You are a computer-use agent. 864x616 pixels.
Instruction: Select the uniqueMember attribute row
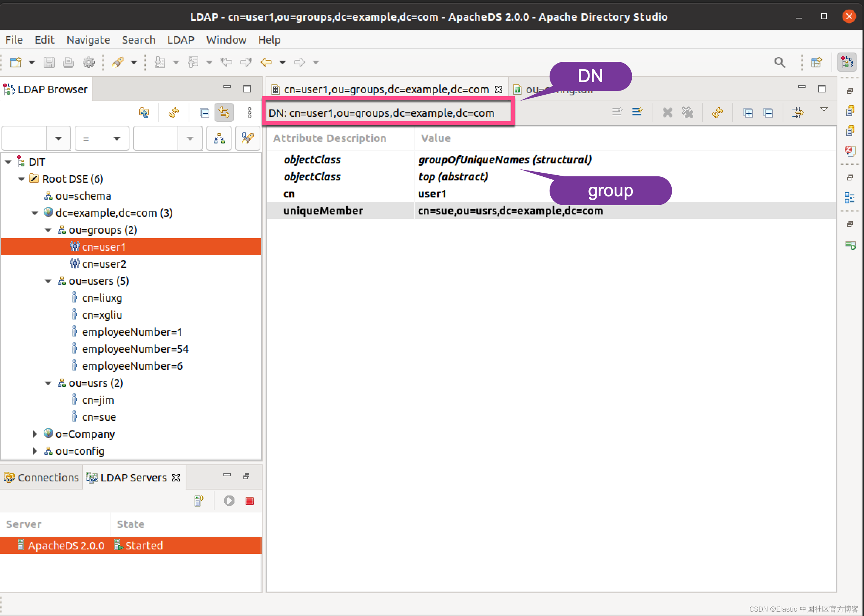pyautogui.click(x=323, y=211)
